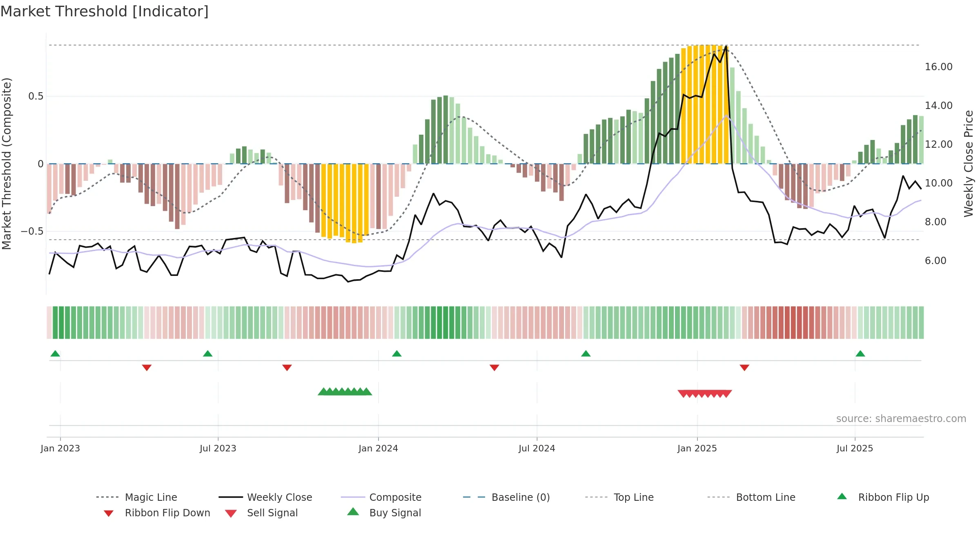Click the red Sell Signal cluster near Jan 2025
This screenshot has height=551, width=980.
coord(705,393)
